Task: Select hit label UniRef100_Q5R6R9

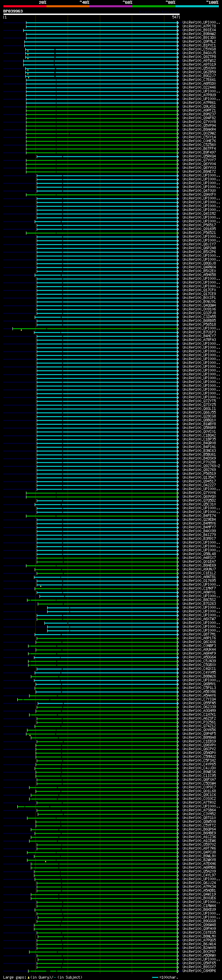Action: point(199,428)
